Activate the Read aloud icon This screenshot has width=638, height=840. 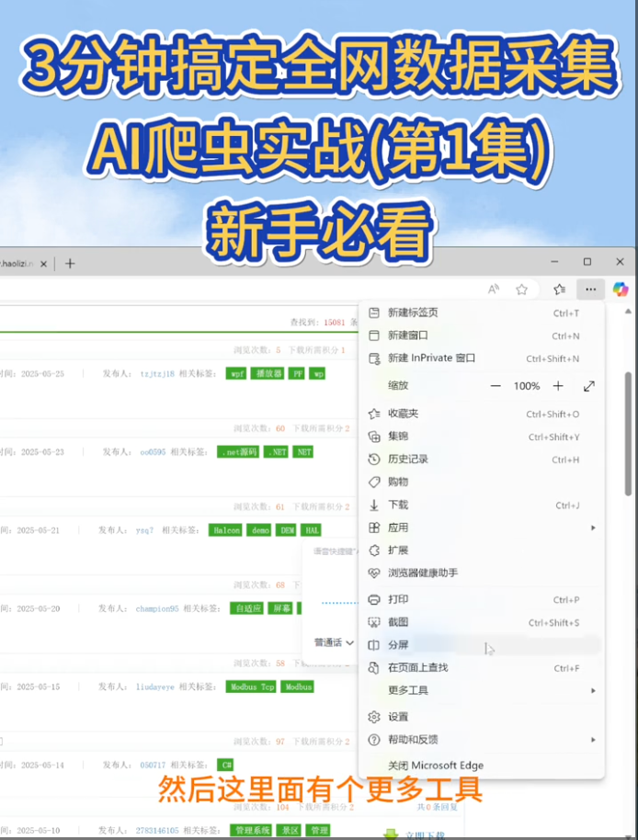494,289
